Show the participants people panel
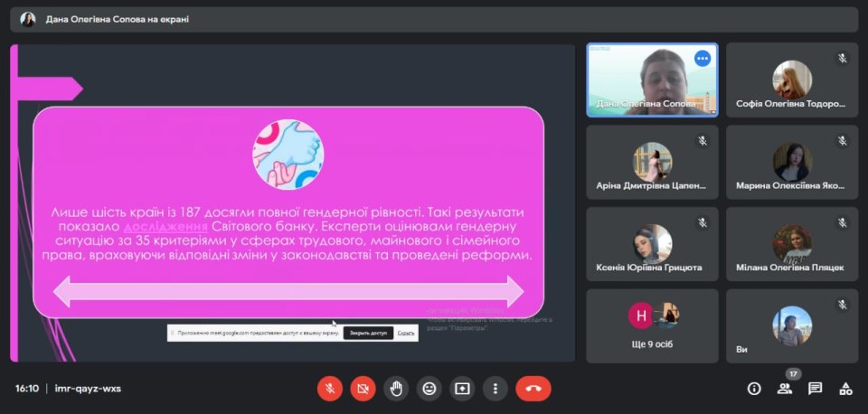Screen dimensions: 868x414 coord(785,389)
